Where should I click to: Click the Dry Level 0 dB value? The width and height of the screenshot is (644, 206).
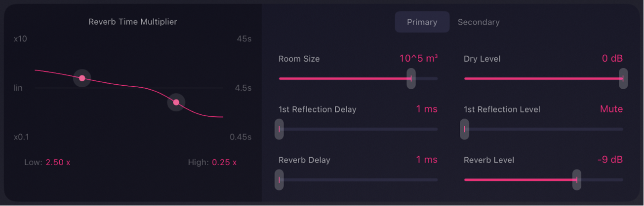(612, 59)
